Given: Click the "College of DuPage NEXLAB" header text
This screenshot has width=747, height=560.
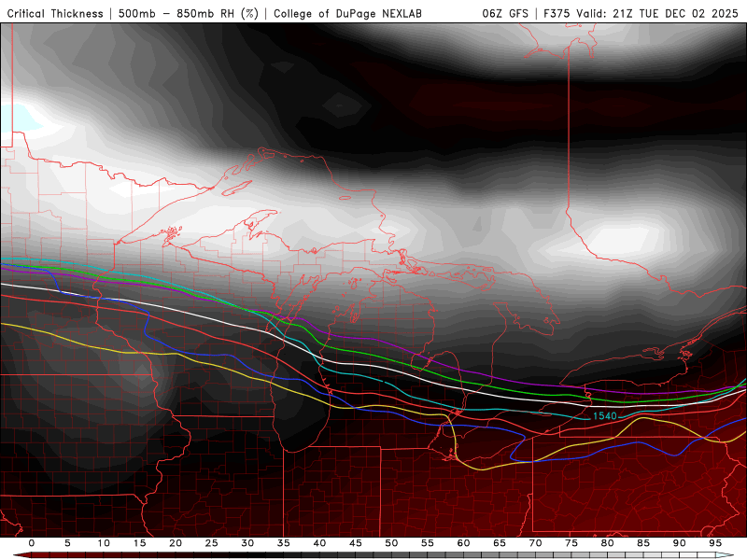Looking at the screenshot, I should [347, 14].
